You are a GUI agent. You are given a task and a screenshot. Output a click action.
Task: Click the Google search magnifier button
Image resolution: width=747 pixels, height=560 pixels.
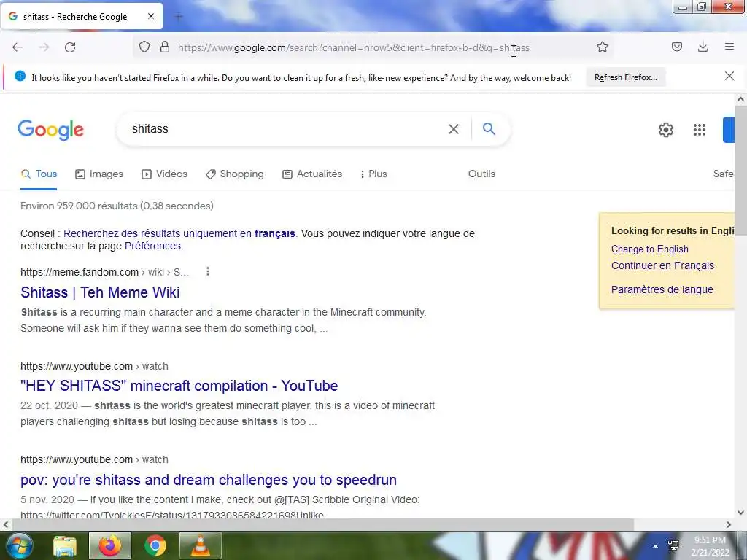[x=489, y=128]
